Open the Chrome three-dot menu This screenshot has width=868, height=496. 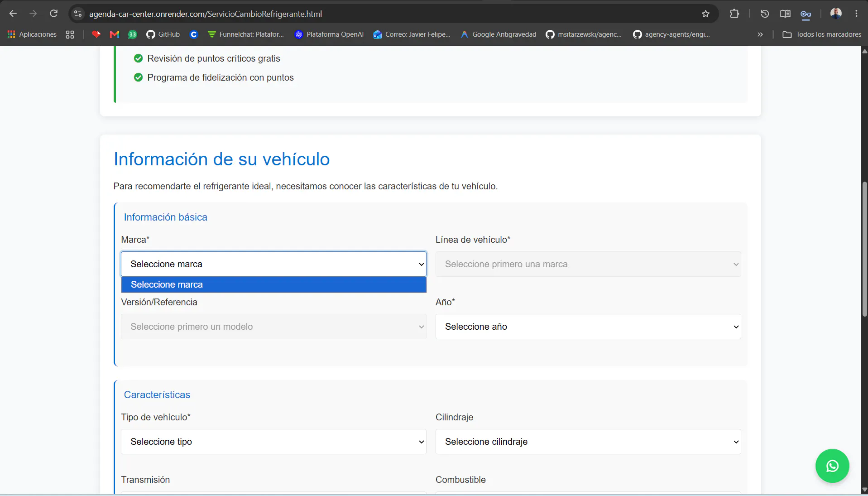[x=856, y=14]
